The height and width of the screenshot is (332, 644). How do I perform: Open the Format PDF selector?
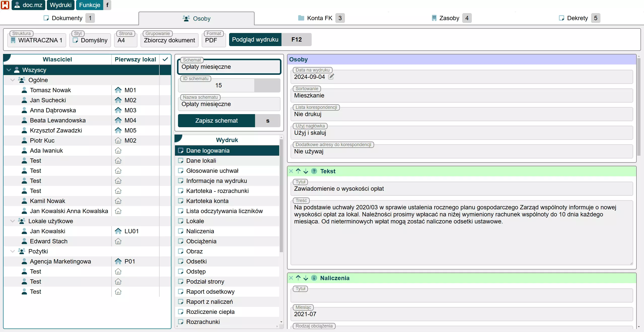pos(214,40)
